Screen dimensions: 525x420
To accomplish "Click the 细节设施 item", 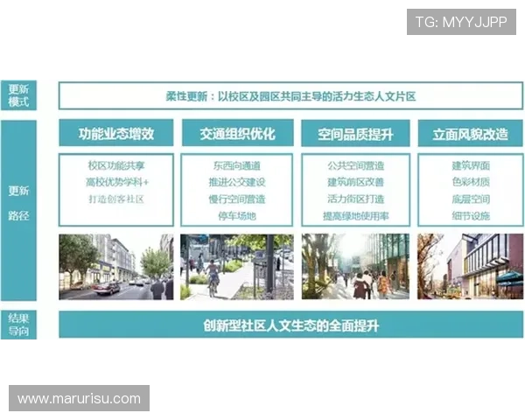I will tap(471, 216).
